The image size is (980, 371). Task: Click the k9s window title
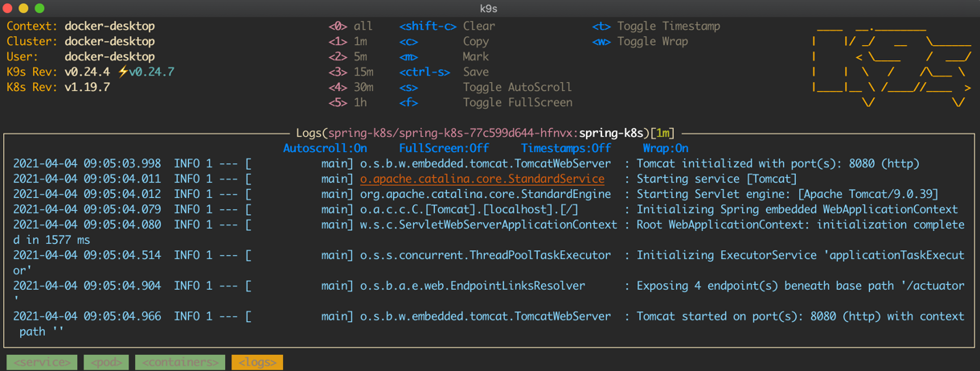tap(489, 8)
